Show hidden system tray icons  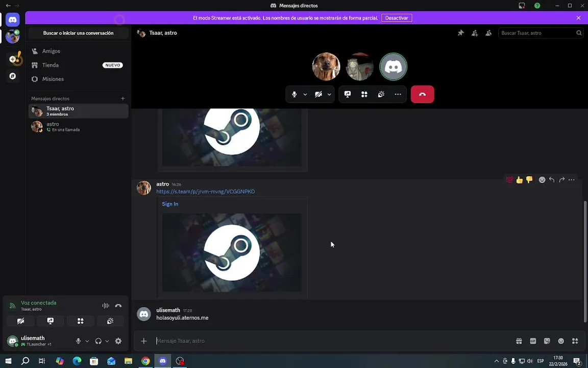[497, 361]
